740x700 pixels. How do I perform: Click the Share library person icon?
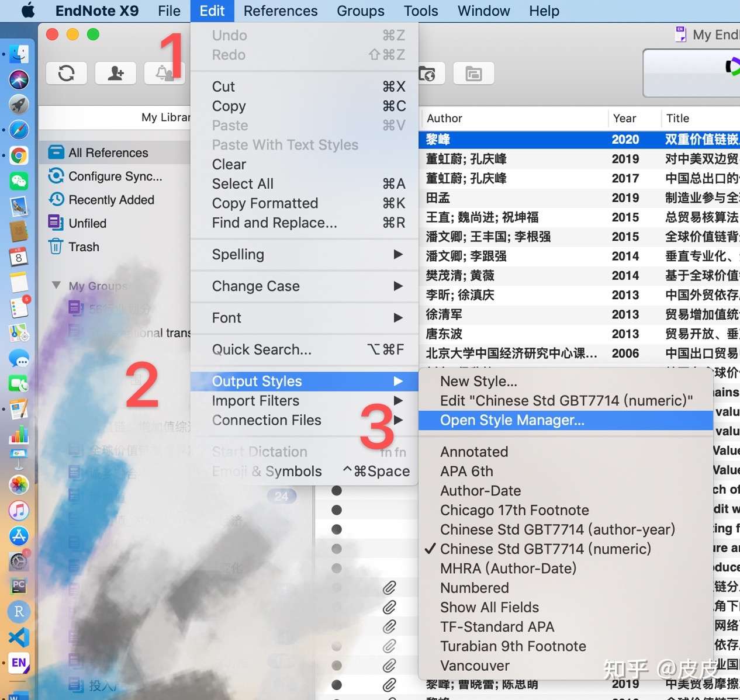click(x=115, y=73)
